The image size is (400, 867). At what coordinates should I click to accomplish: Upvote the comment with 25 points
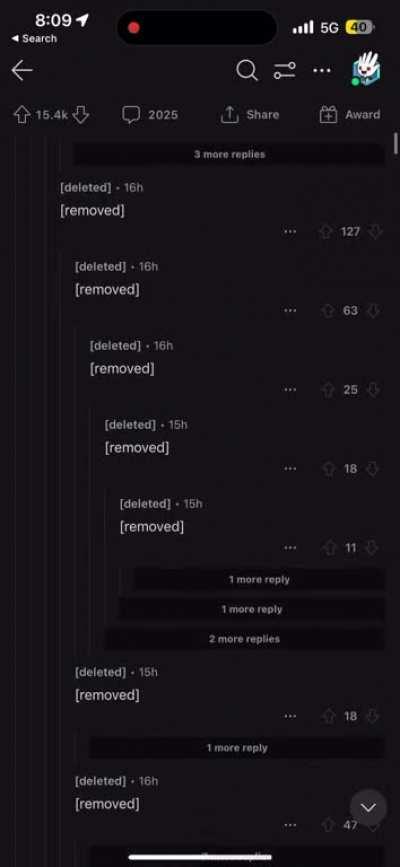pos(328,390)
